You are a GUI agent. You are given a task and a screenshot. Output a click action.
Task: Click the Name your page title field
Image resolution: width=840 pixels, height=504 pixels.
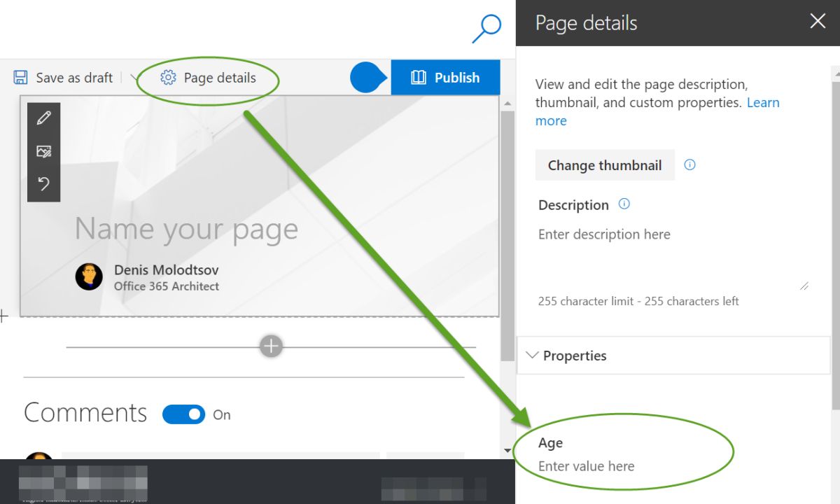186,229
